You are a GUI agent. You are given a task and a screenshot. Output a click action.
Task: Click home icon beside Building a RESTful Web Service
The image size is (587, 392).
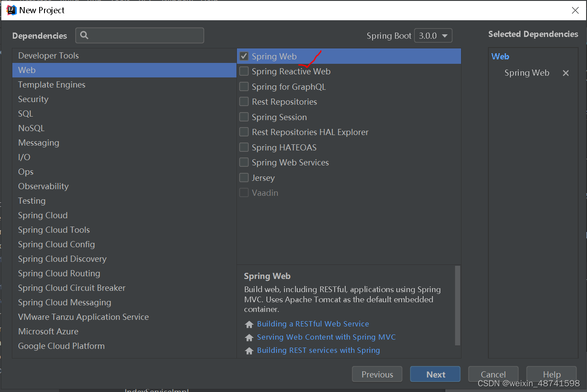[249, 324]
